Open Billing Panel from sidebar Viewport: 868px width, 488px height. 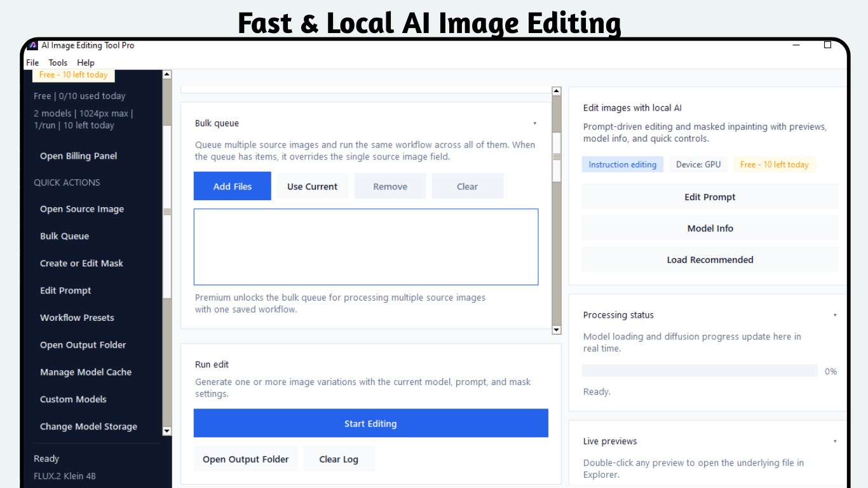(79, 156)
